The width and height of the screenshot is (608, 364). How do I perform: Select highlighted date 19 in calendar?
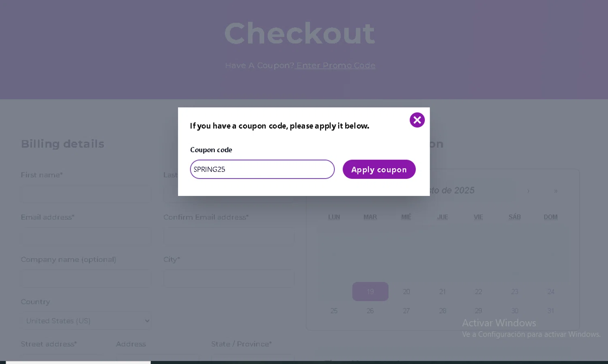(x=370, y=292)
